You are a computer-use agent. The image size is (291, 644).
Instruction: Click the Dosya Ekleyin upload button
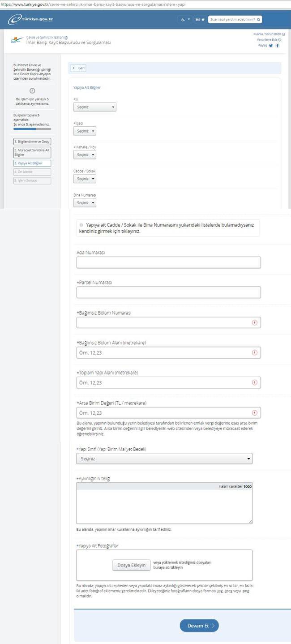(131, 565)
